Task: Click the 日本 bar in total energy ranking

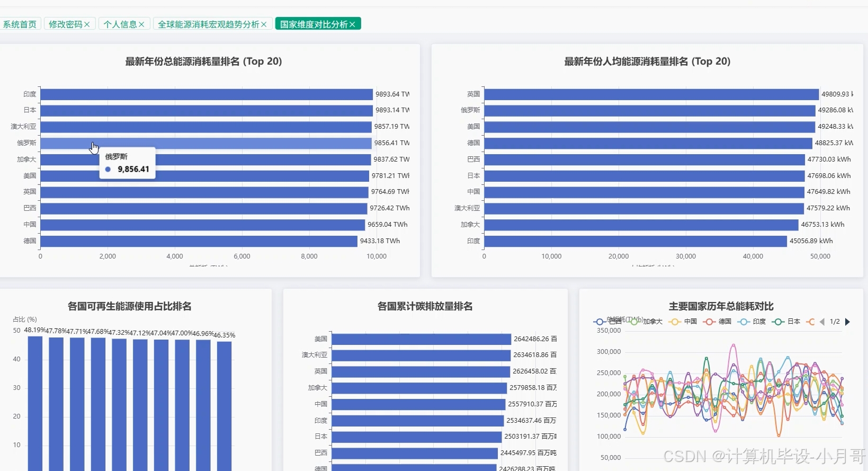Action: (207, 110)
